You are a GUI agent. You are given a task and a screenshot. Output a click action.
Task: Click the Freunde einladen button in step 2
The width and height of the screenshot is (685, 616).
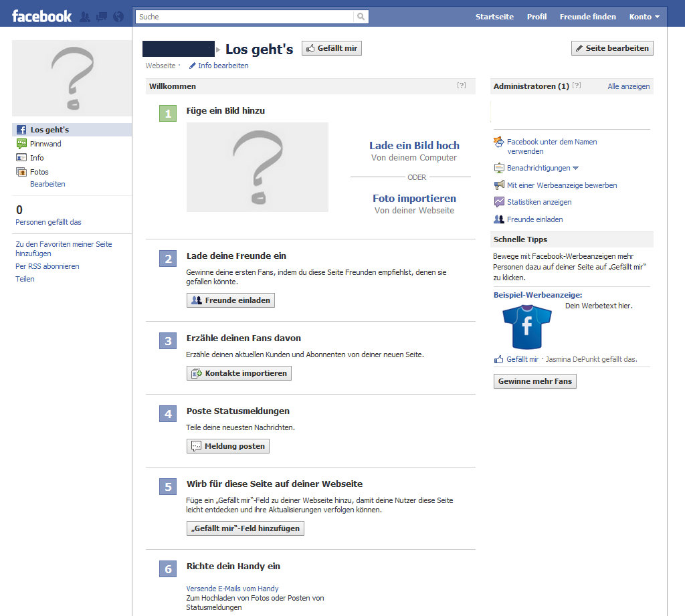231,300
